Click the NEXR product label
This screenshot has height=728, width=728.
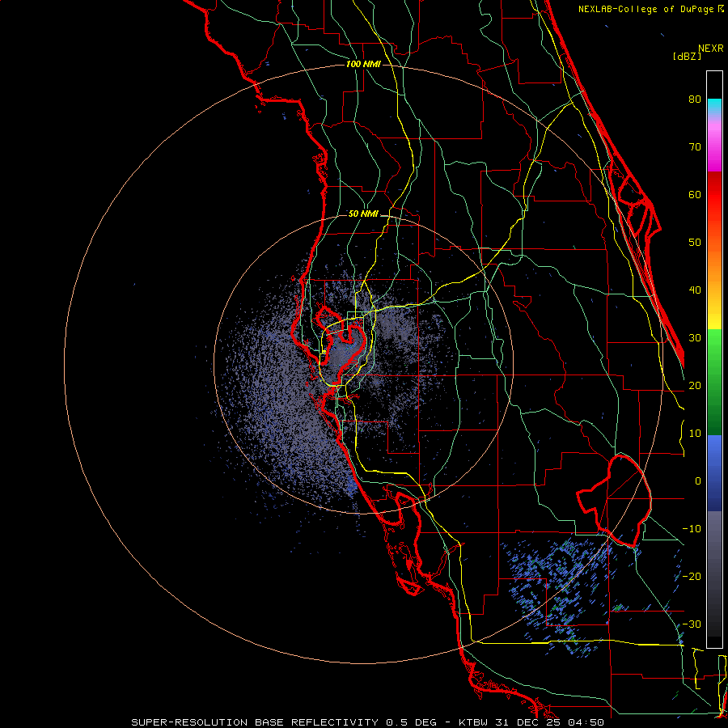tap(711, 49)
